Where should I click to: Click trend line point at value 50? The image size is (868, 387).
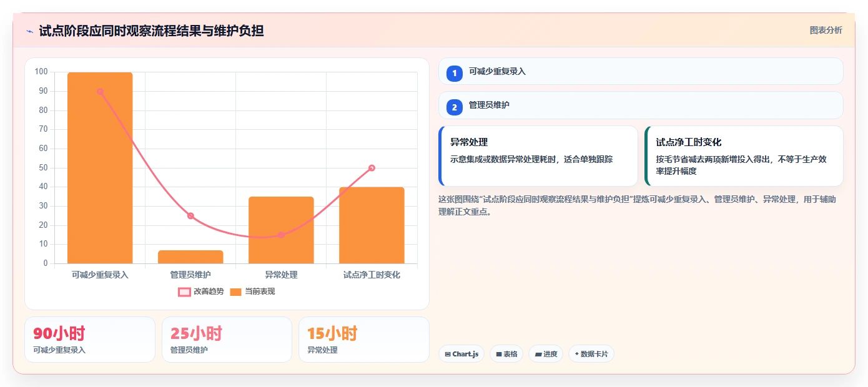coord(372,168)
